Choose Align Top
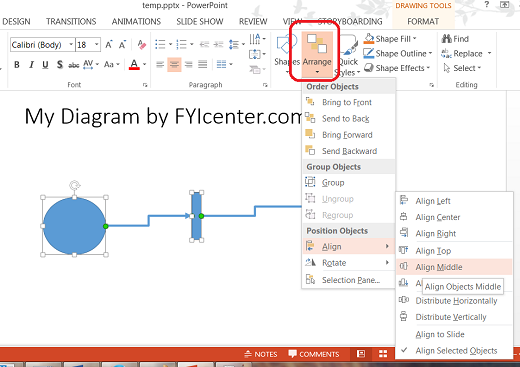 point(454,251)
